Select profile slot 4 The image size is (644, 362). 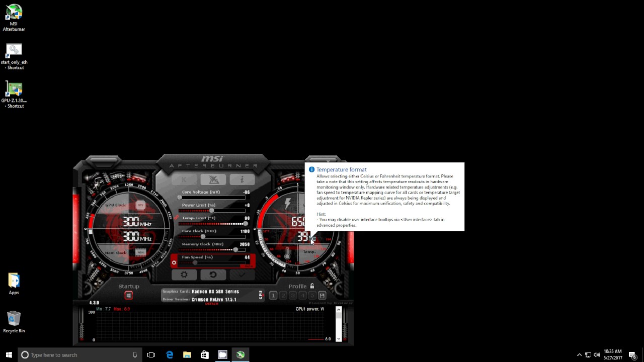302,296
